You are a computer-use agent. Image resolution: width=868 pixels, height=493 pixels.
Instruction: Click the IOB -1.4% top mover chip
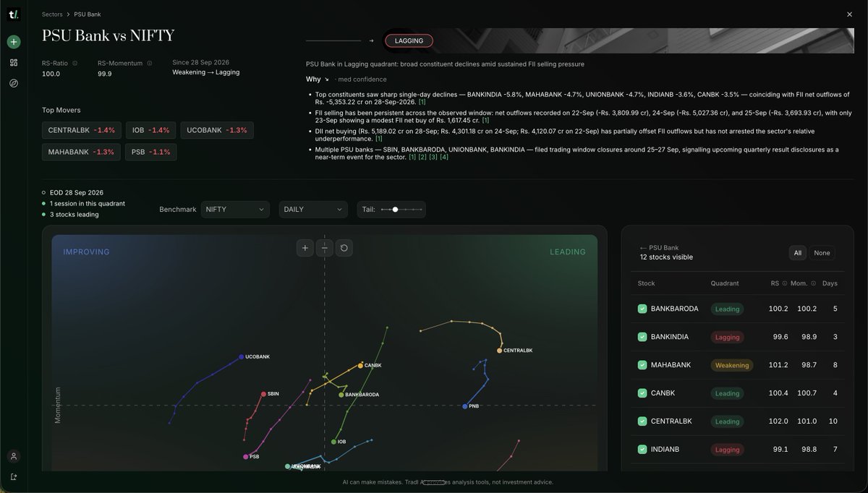[x=150, y=130]
